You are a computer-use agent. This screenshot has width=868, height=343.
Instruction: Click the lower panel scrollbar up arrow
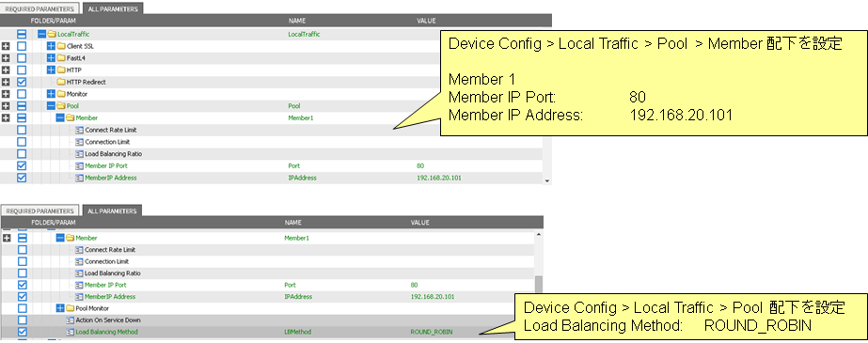pos(539,234)
